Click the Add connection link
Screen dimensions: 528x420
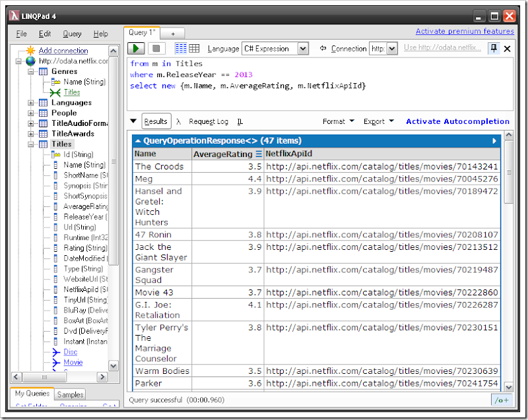tap(63, 51)
